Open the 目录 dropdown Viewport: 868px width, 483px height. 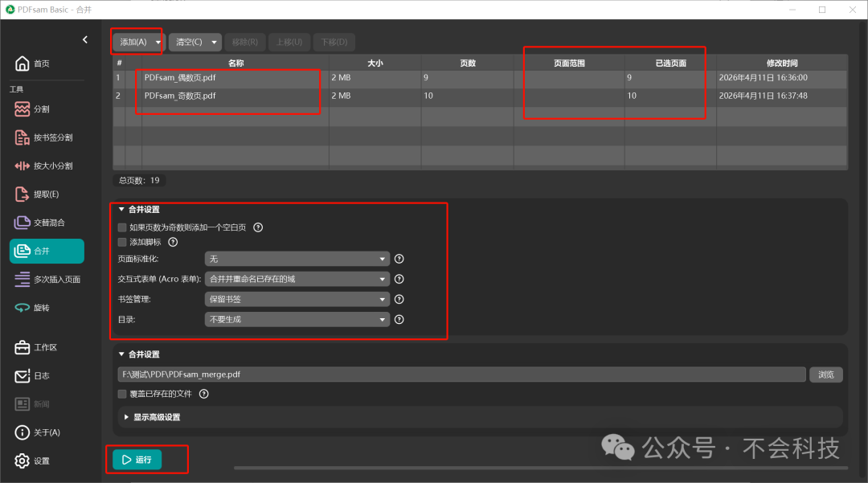(297, 319)
